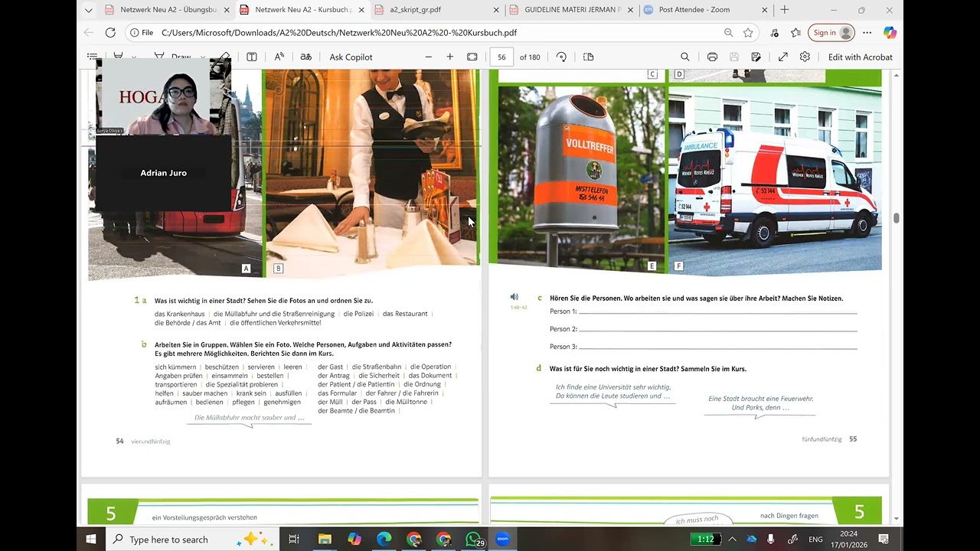Image resolution: width=980 pixels, height=551 pixels.
Task: Open Find in PDF search icon
Action: tap(685, 57)
